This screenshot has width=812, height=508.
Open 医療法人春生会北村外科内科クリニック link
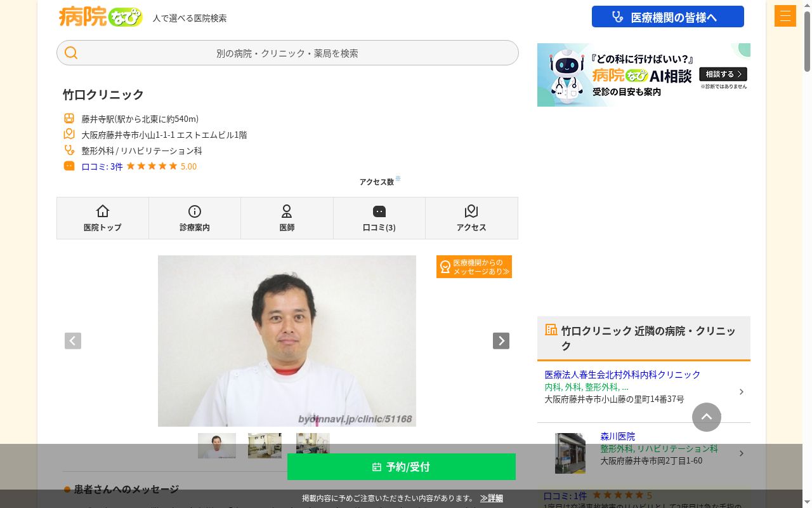click(x=622, y=375)
